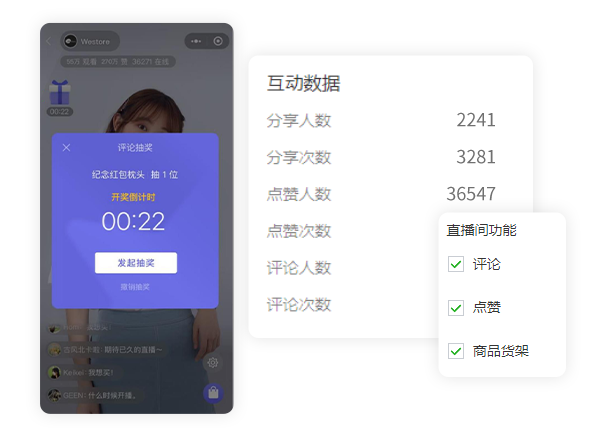Go back using the top-left arrow
This screenshot has width=605, height=441.
point(49,41)
